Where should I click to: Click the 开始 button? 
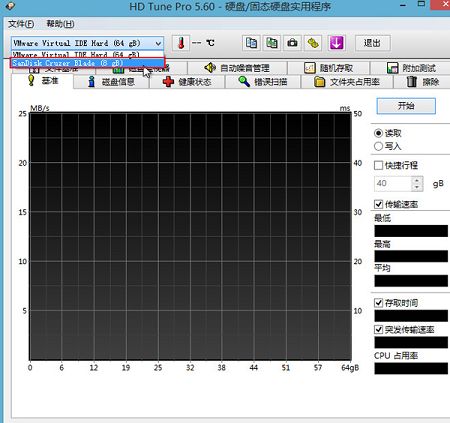point(406,106)
